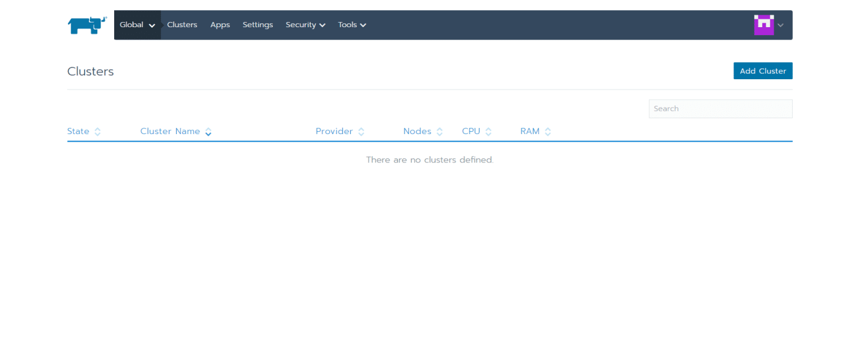Screen dimensions: 868x361
Task: Open Settings in the top navigation
Action: pos(258,25)
